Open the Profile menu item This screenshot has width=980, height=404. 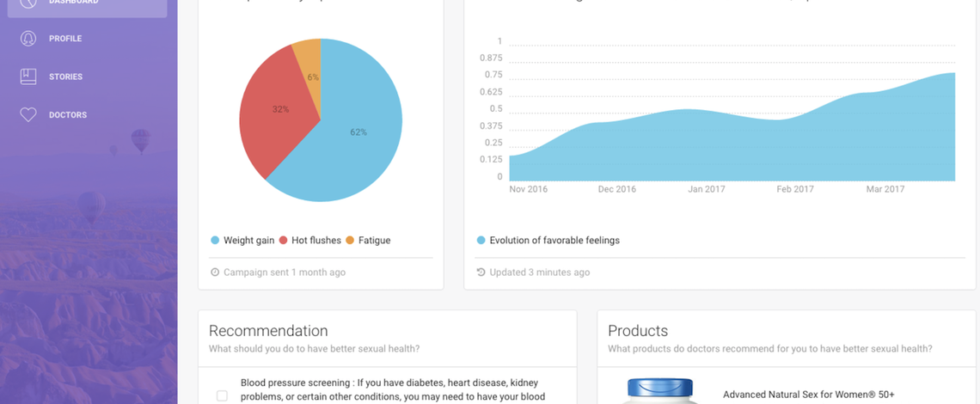(65, 39)
